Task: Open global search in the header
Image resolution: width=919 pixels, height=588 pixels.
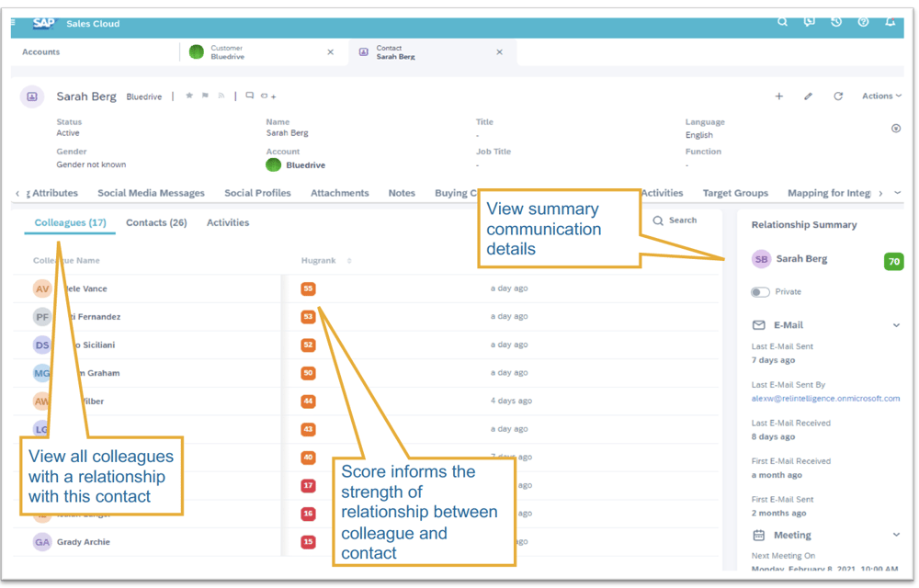Action: point(782,22)
